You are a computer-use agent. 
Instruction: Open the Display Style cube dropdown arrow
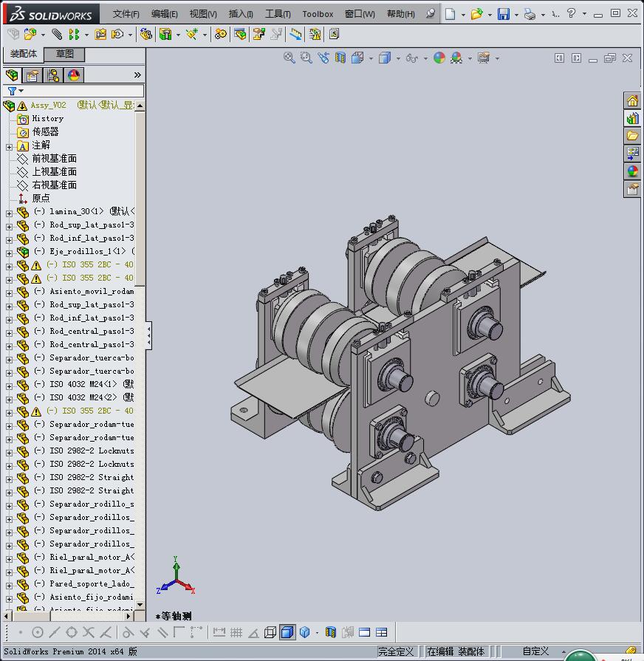click(398, 58)
